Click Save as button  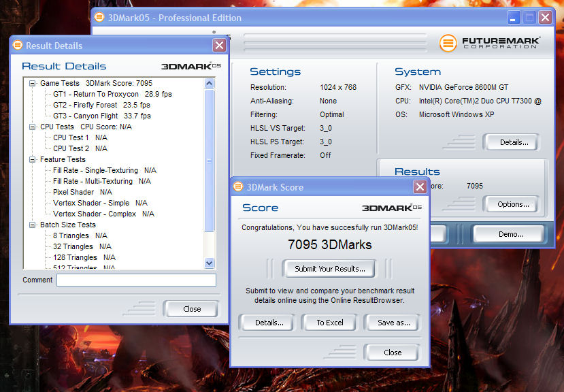click(393, 323)
